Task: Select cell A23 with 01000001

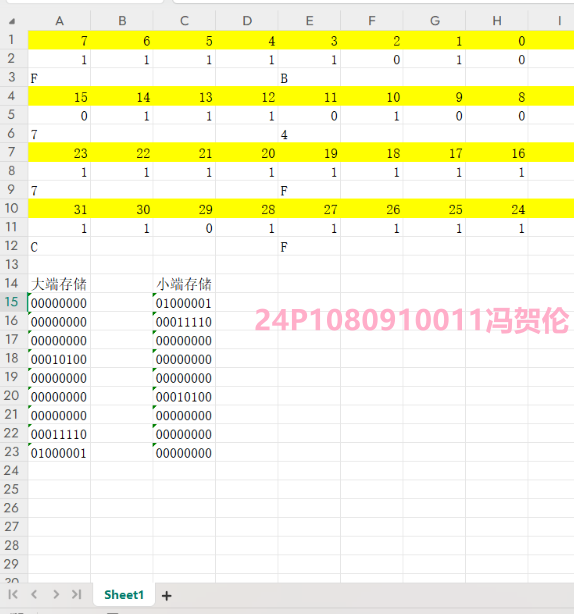Action: point(59,453)
